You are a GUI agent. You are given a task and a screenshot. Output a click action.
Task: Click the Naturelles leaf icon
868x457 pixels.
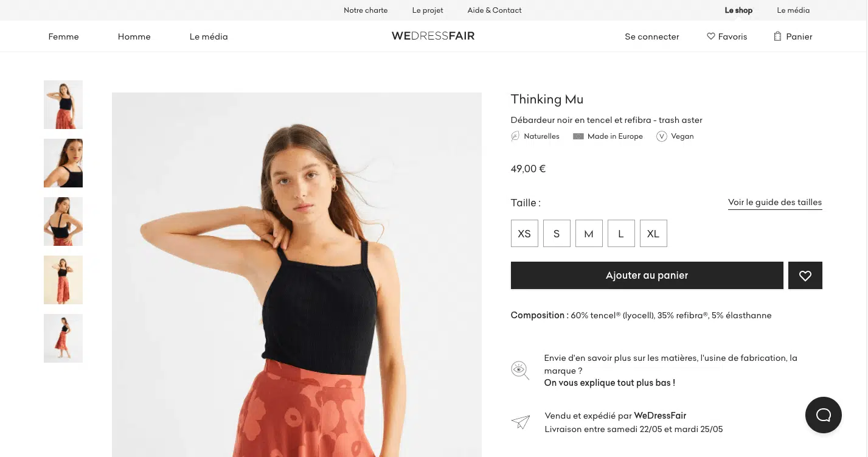515,136
